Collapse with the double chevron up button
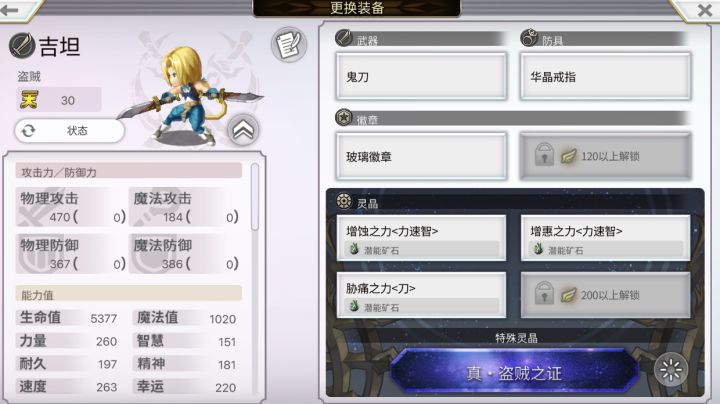 pyautogui.click(x=243, y=130)
